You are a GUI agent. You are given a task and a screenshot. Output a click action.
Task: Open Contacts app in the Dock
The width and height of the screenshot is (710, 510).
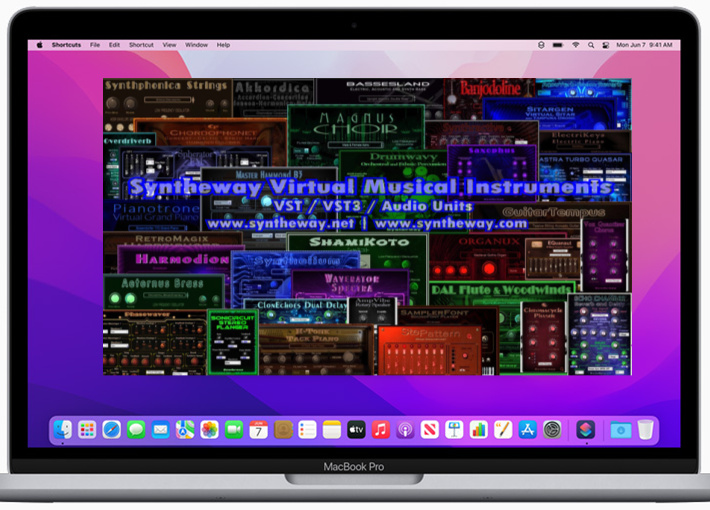tap(283, 429)
